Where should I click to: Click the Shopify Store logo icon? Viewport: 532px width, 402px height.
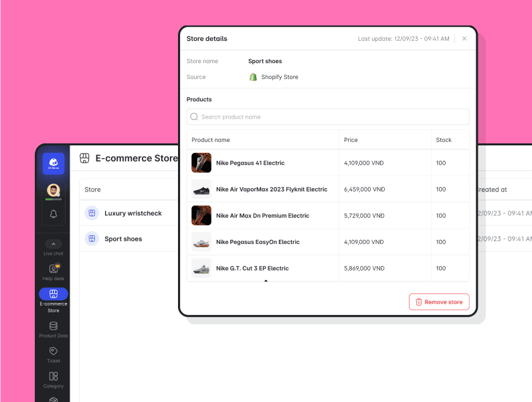click(253, 77)
